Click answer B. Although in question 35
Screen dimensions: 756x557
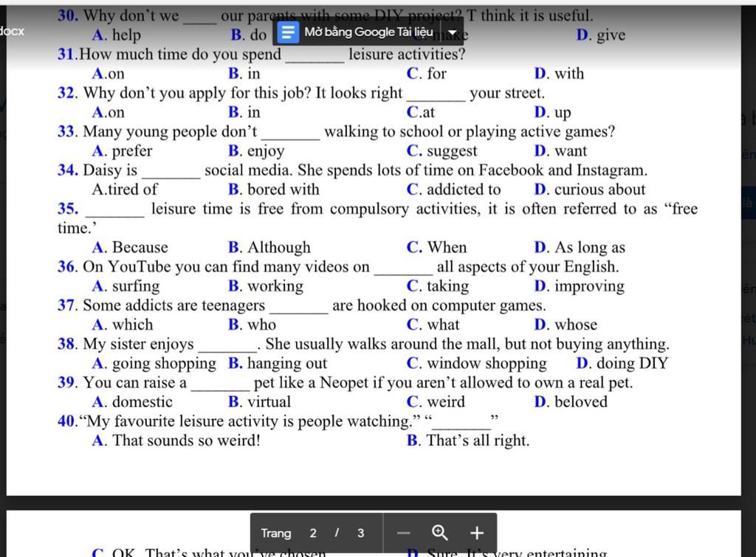click(269, 247)
